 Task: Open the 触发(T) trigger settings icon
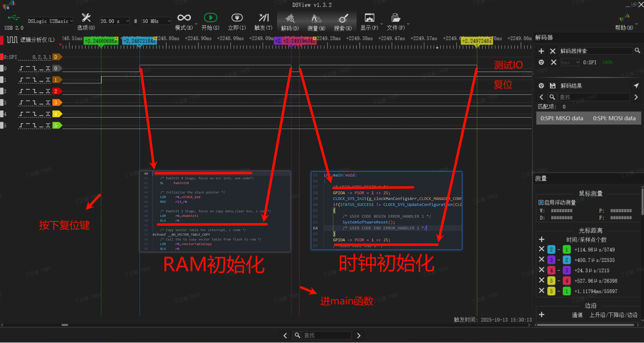(x=263, y=18)
